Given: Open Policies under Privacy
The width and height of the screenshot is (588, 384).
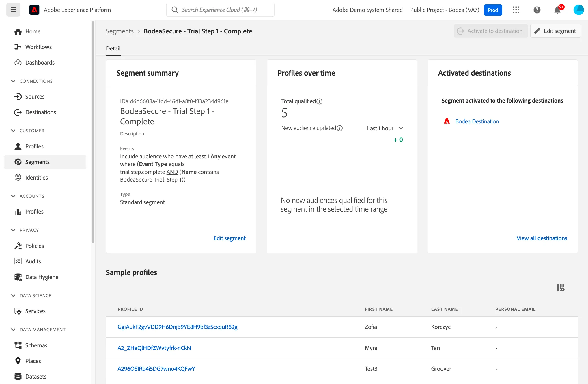Looking at the screenshot, I should (45, 246).
